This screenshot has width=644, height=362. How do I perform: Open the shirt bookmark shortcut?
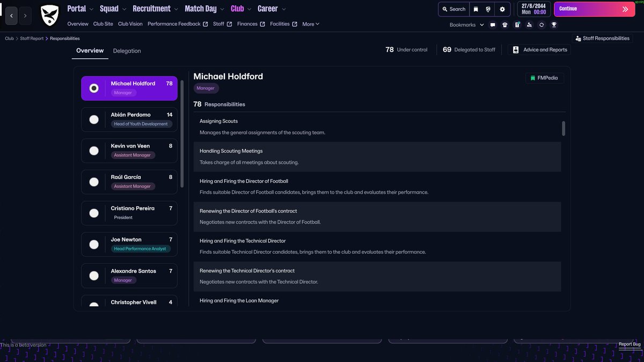click(x=505, y=25)
